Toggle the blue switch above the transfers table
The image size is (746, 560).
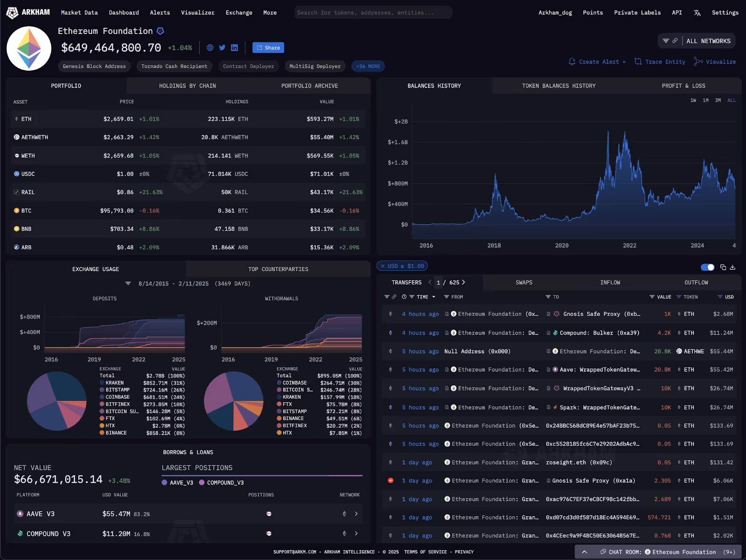tap(707, 267)
